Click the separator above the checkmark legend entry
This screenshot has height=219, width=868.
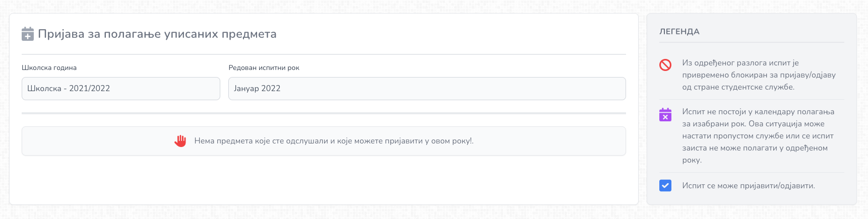(x=752, y=173)
